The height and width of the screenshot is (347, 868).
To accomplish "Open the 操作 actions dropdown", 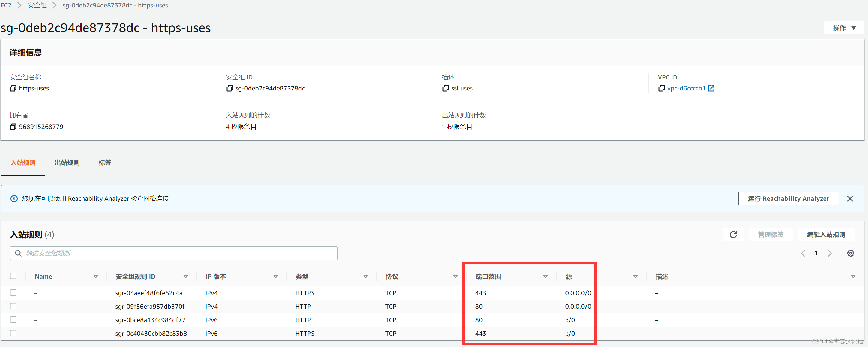I will pos(843,28).
